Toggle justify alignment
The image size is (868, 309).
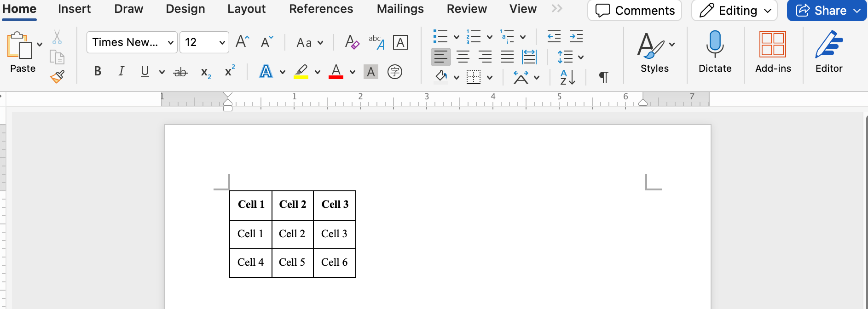click(507, 57)
